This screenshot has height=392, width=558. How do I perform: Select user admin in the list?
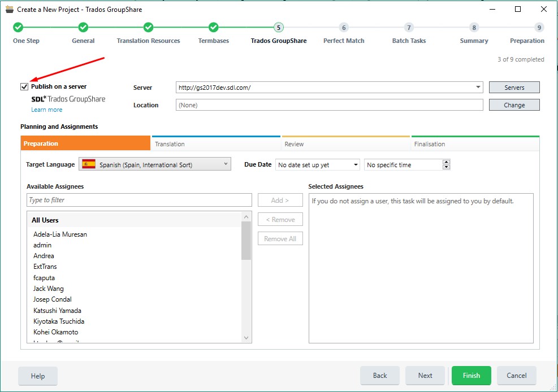tap(42, 245)
